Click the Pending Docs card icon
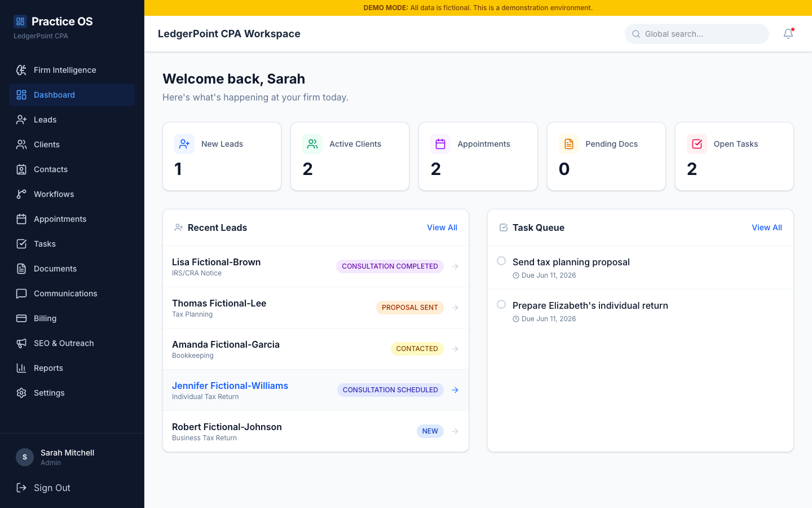812x508 pixels. tap(569, 144)
